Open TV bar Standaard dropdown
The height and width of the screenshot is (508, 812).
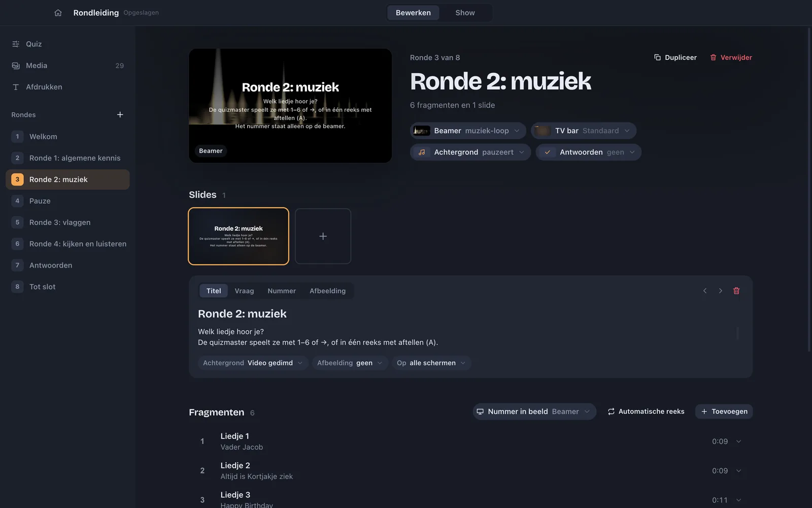click(584, 131)
